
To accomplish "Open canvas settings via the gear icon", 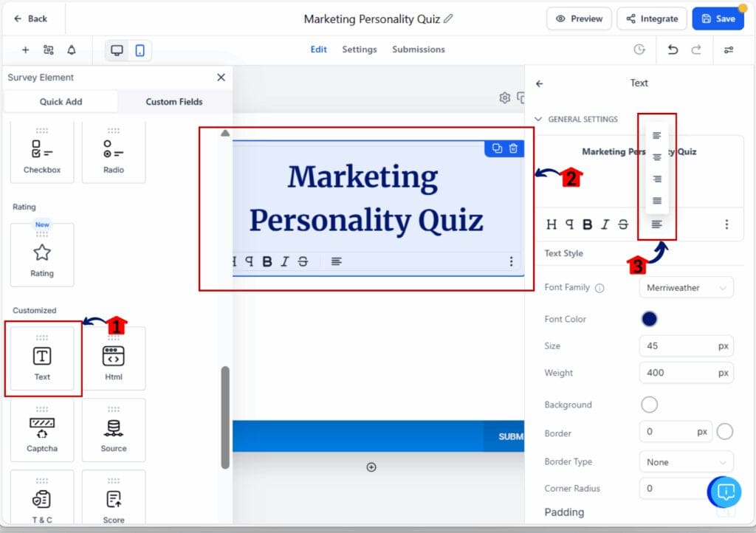I will [505, 97].
